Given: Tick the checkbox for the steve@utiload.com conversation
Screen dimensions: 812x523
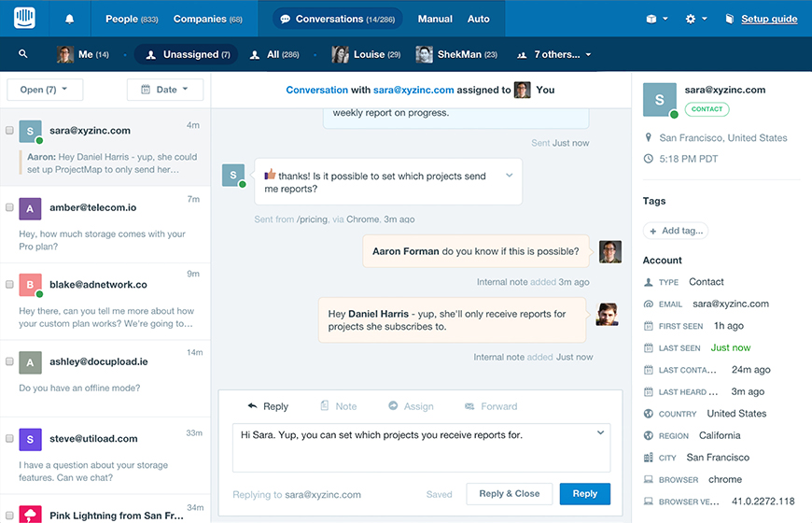Looking at the screenshot, I should click(9, 439).
